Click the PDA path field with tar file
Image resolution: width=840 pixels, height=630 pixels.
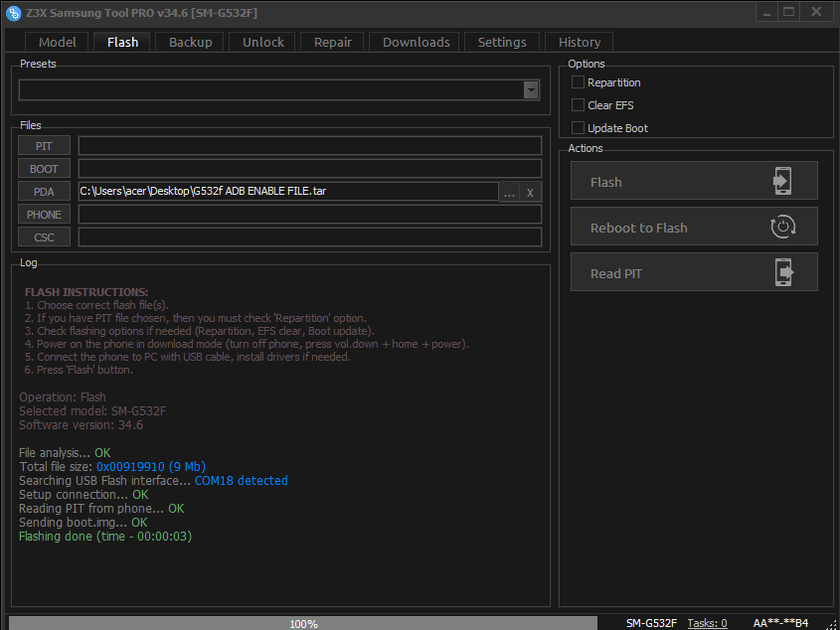point(288,191)
